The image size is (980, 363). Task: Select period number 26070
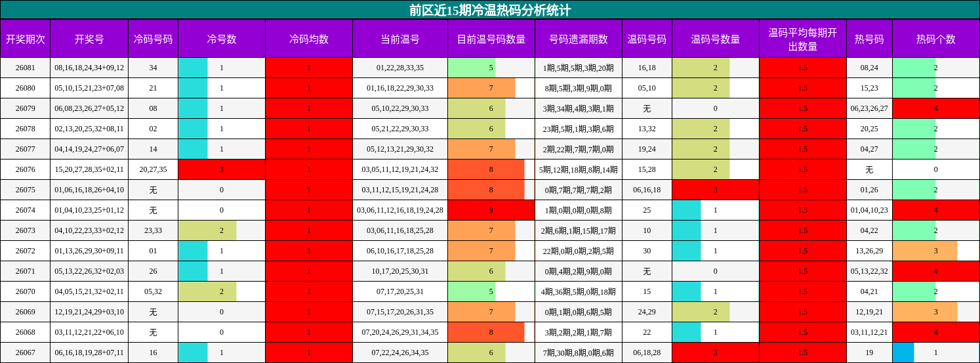(x=25, y=291)
